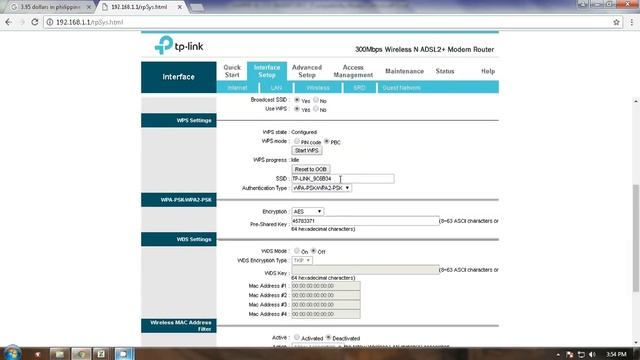Open the WDS Encryption Type dropdown

[302, 260]
